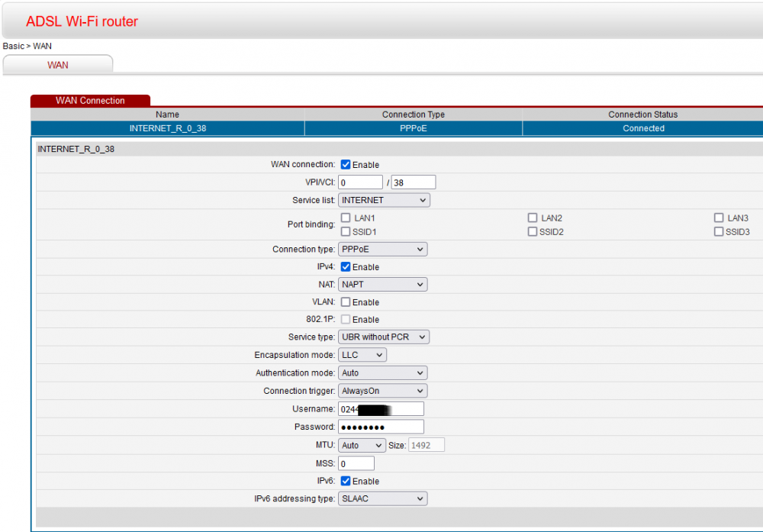Image resolution: width=763 pixels, height=532 pixels.
Task: Click the Password input field
Action: coord(381,427)
